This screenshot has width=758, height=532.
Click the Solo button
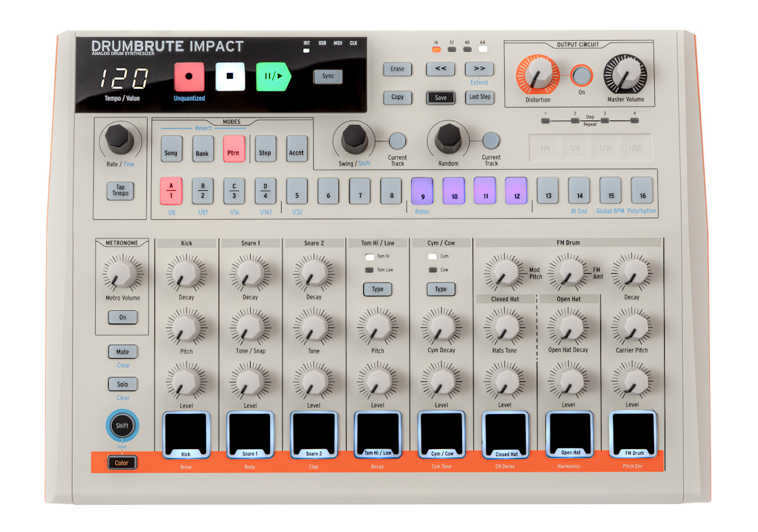click(x=122, y=384)
